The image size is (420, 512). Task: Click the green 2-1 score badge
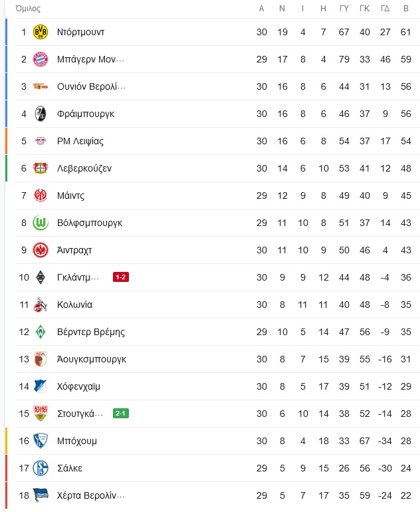121,414
